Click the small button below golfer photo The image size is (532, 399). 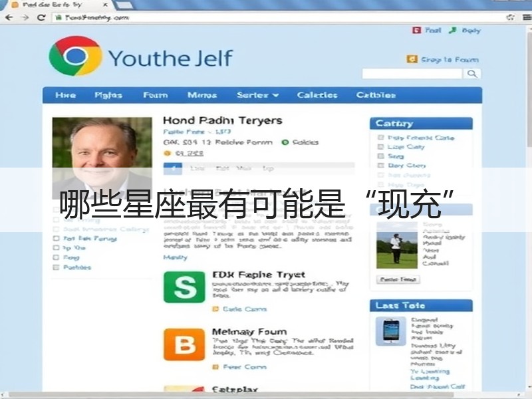[x=398, y=279]
